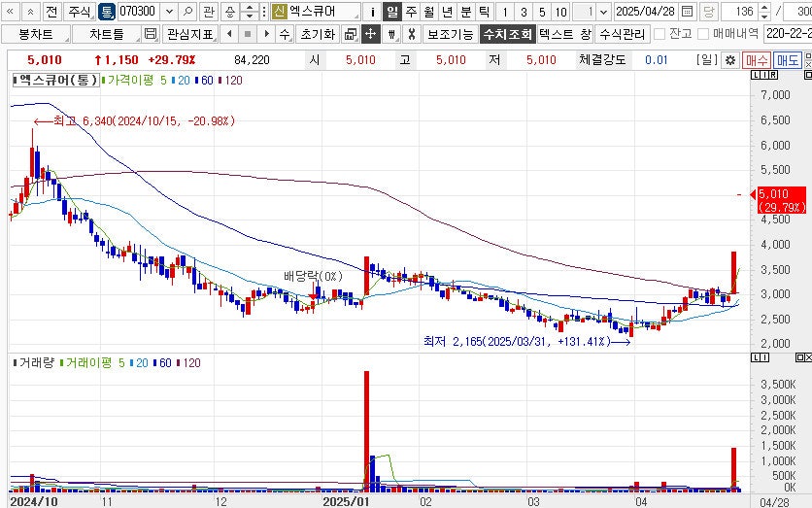Open the 220-22 account number dropdown
This screenshot has height=508, width=812.
[787, 34]
